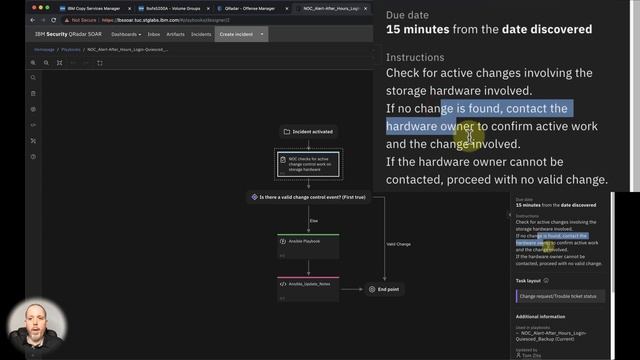Close the QRadar Offense Manager tab

coord(287,9)
